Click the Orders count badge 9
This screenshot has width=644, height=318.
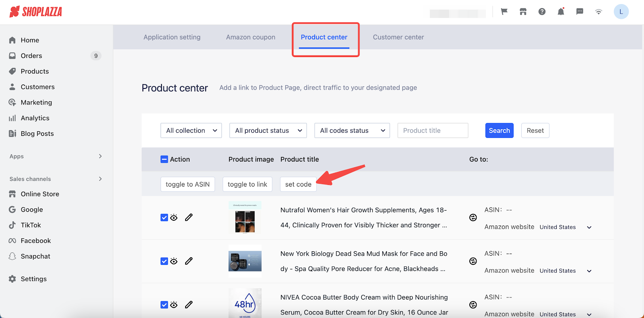tap(96, 56)
